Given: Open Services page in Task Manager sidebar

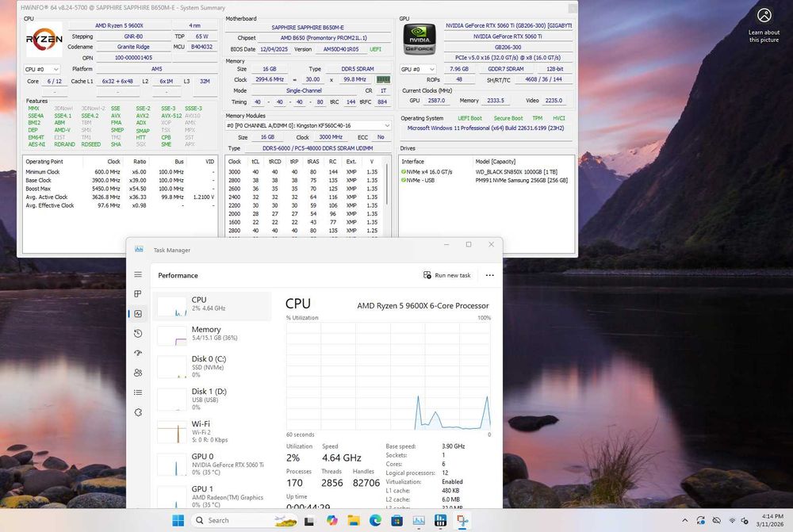Looking at the screenshot, I should tap(138, 412).
